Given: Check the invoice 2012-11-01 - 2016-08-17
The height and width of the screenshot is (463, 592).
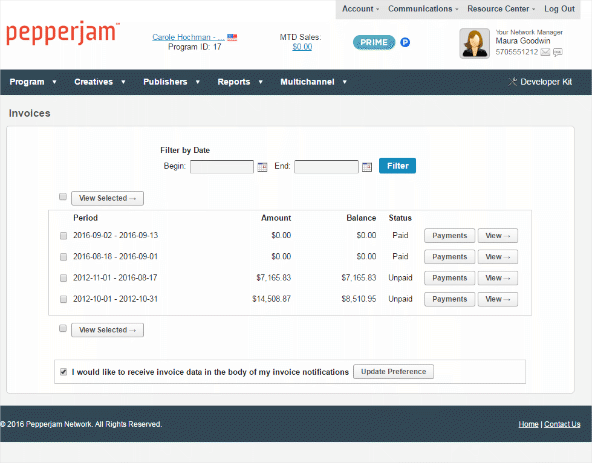Looking at the screenshot, I should pyautogui.click(x=63, y=278).
